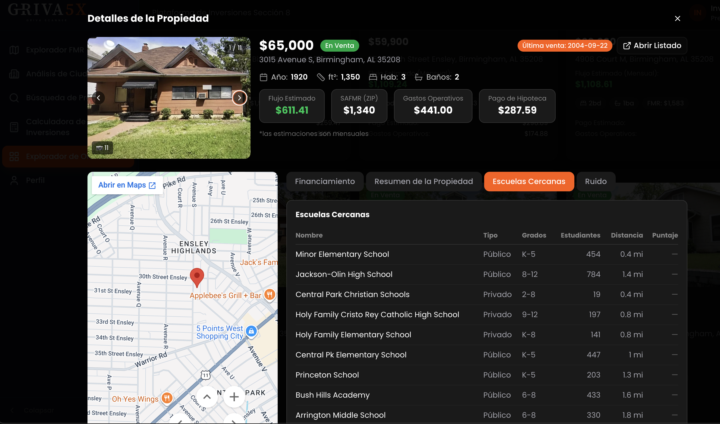Viewport: 720px width, 424px height.
Task: Select the Jackson-Olin High School row
Action: pos(487,274)
